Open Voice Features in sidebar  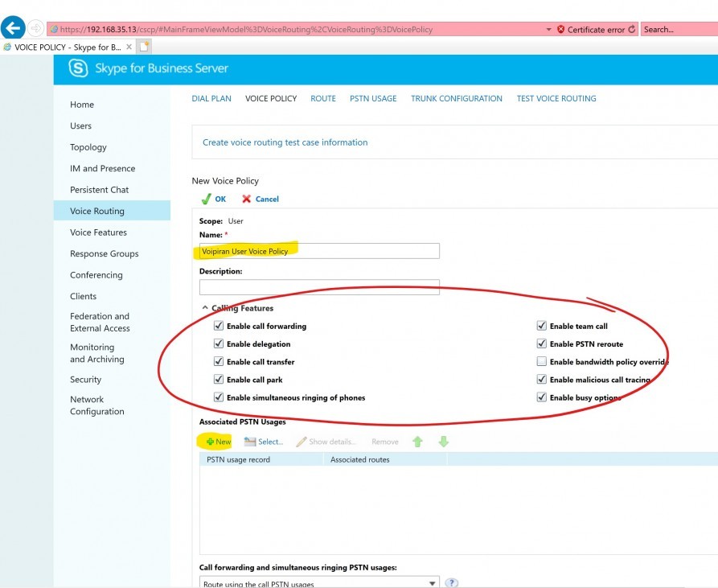[98, 232]
